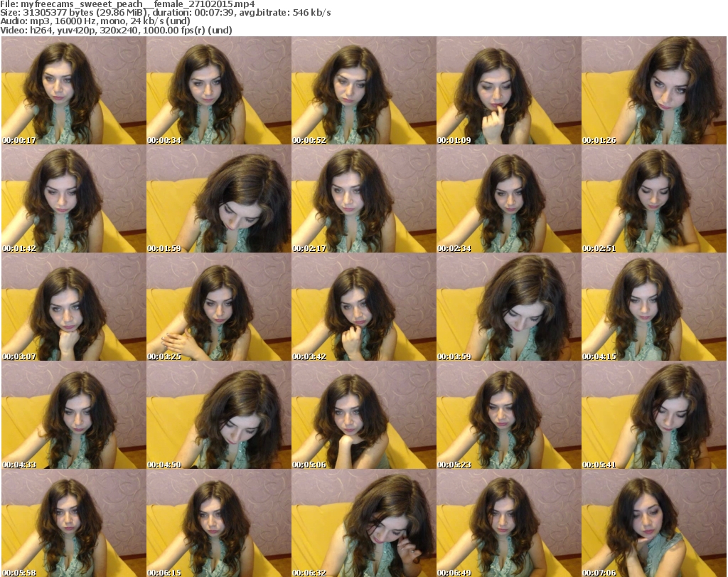This screenshot has width=728, height=577.
Task: Open the frame at 00:05:23
Action: click(x=509, y=415)
